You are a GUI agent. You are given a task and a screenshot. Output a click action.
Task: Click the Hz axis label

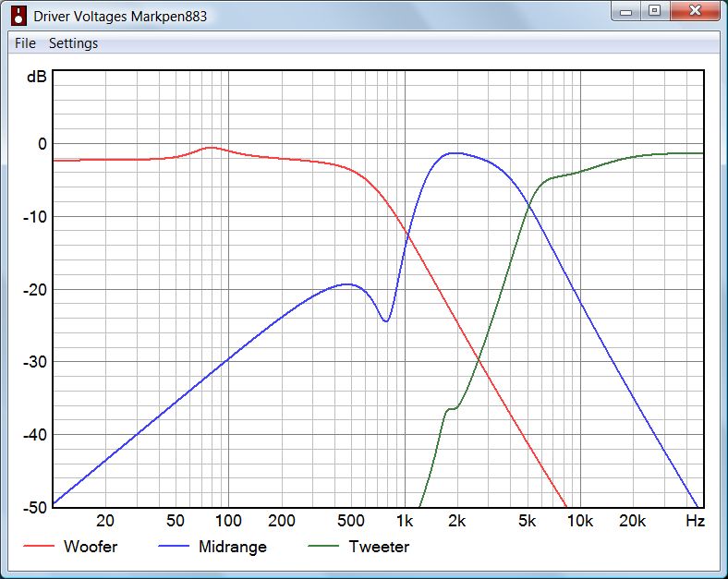click(x=695, y=521)
